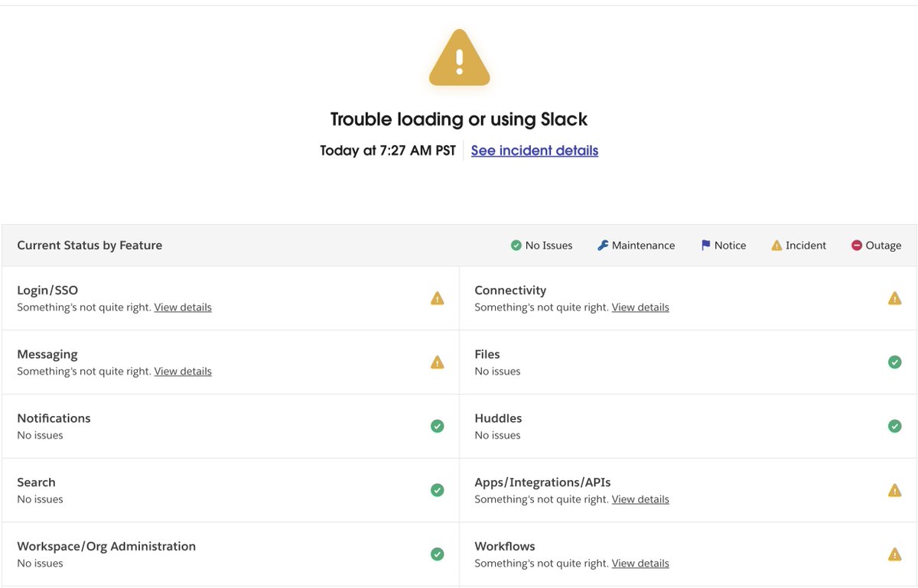Click the Incident legend triangle icon
The height and width of the screenshot is (588, 918).
pos(776,245)
